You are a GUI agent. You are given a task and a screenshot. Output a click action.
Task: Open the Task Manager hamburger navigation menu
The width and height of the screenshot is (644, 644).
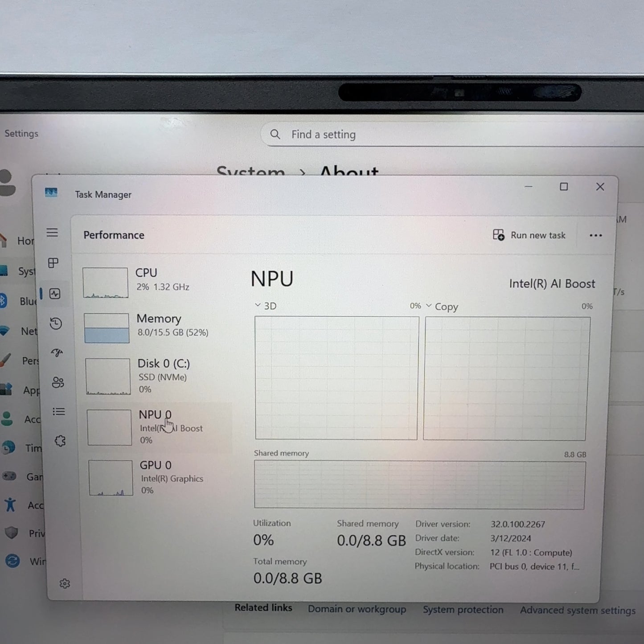point(52,233)
